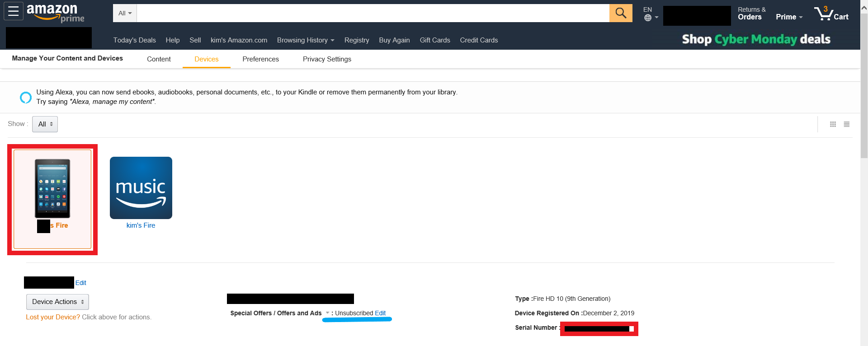Screen dimensions: 868x346
Task: Open the Content tab
Action: point(159,59)
